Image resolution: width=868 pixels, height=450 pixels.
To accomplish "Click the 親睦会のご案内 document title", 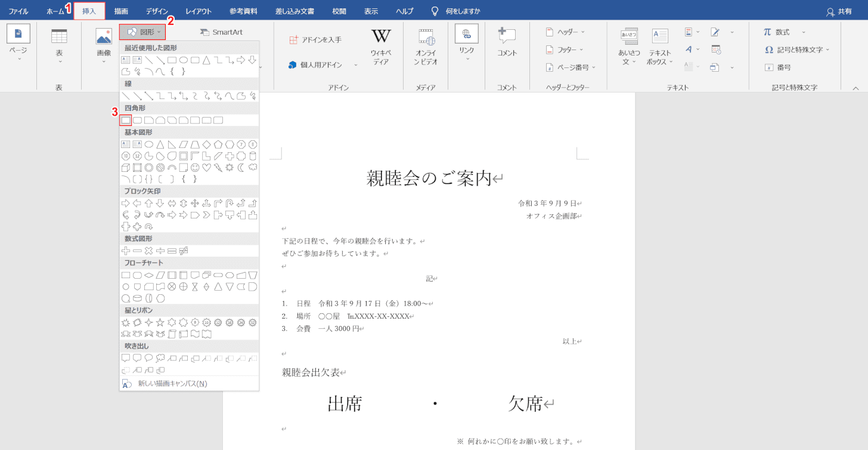I will tap(429, 178).
